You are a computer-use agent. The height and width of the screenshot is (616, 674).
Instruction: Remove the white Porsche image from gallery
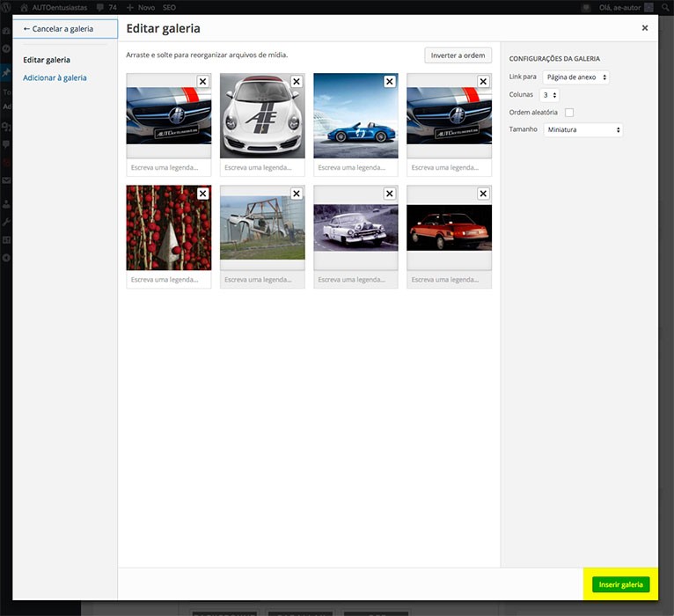[x=296, y=81]
